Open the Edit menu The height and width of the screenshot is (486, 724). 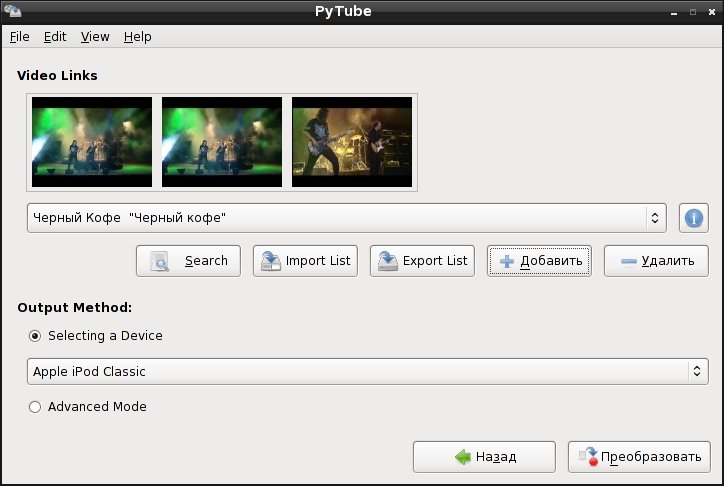click(x=55, y=36)
